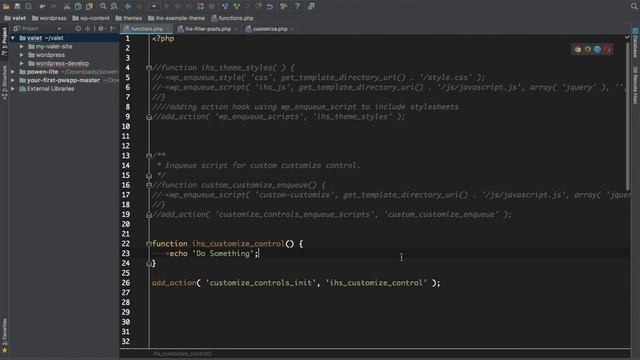Screen dimensions: 640x360
Task: Click the functions.php breadcrumb in navigation bar
Action: tap(232, 18)
